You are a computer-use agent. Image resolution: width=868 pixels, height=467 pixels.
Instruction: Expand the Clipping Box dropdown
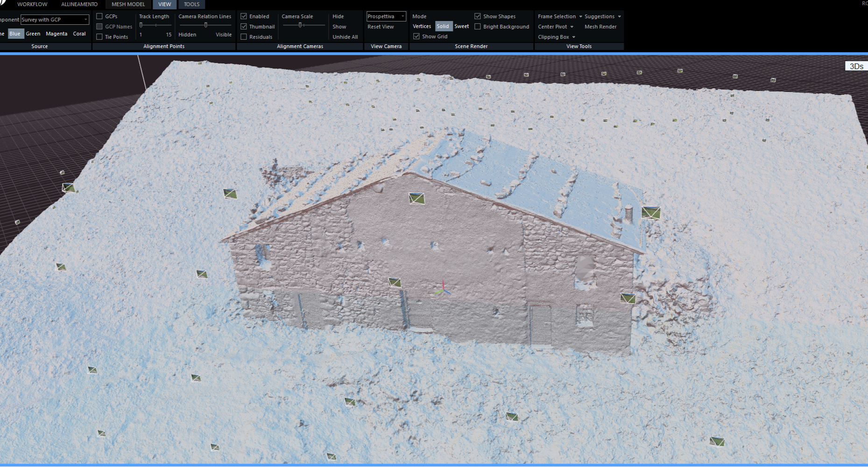[x=556, y=37]
